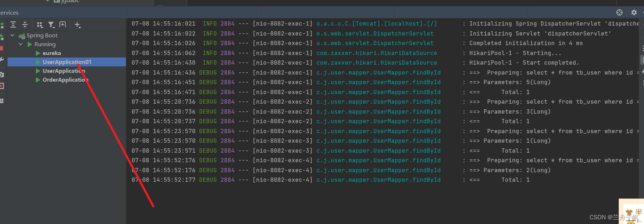Click the wrench icon in left strip
Image resolution: width=644 pixels, height=224 pixels.
point(2,60)
